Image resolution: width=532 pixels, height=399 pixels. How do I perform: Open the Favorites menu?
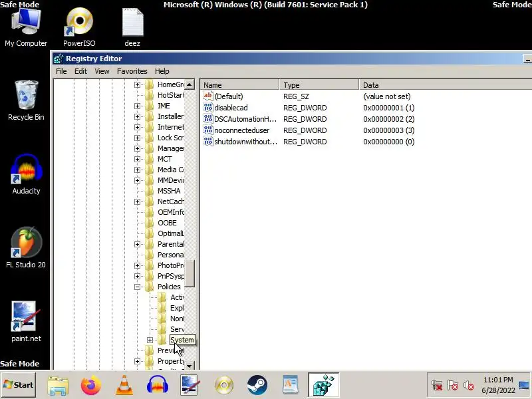tap(132, 71)
